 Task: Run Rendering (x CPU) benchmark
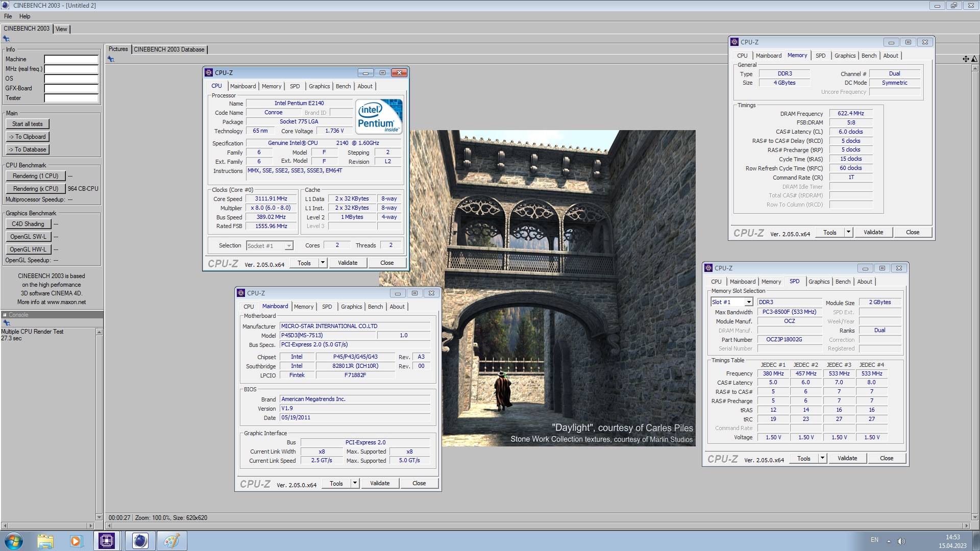click(36, 189)
